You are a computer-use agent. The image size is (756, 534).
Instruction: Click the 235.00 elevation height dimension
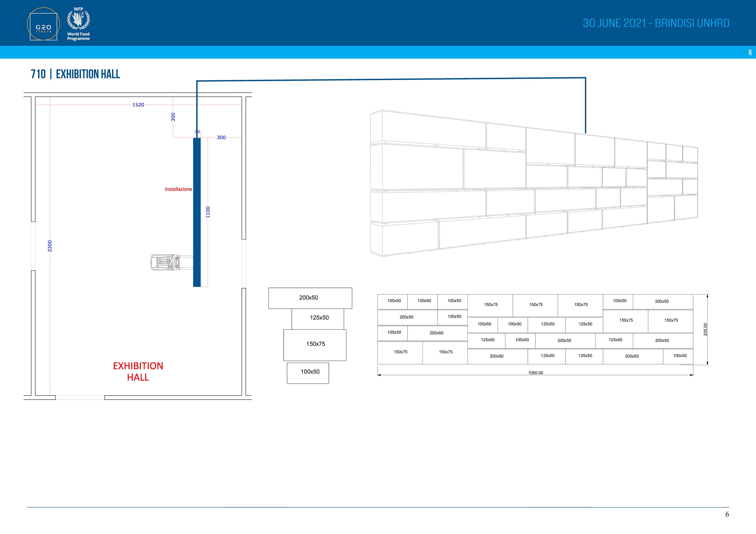coord(705,329)
